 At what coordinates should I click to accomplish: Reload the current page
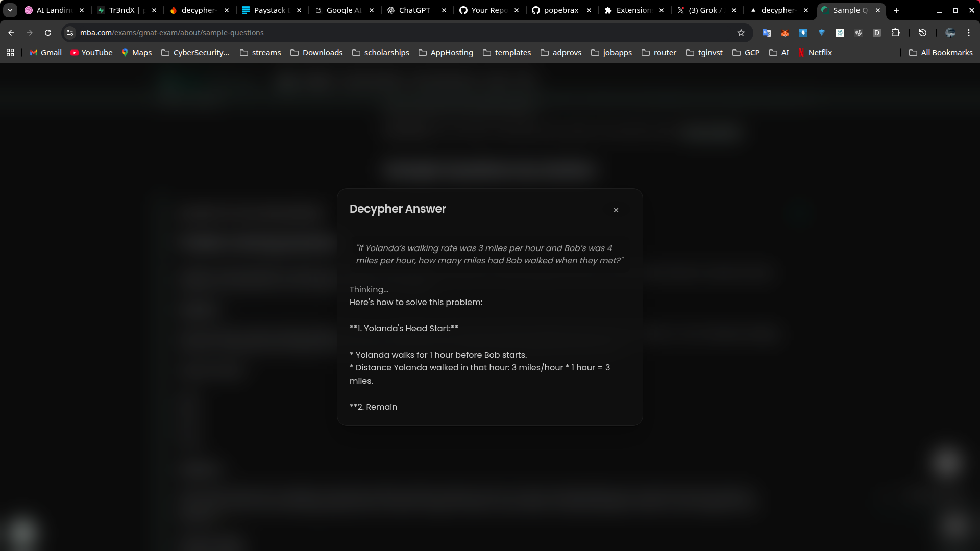click(x=48, y=32)
